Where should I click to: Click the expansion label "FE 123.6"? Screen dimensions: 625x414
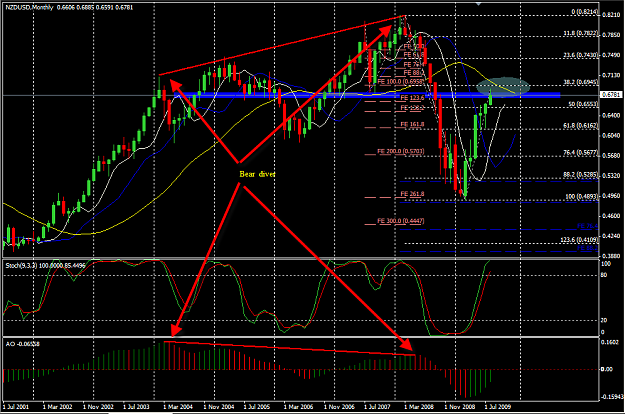tap(412, 98)
